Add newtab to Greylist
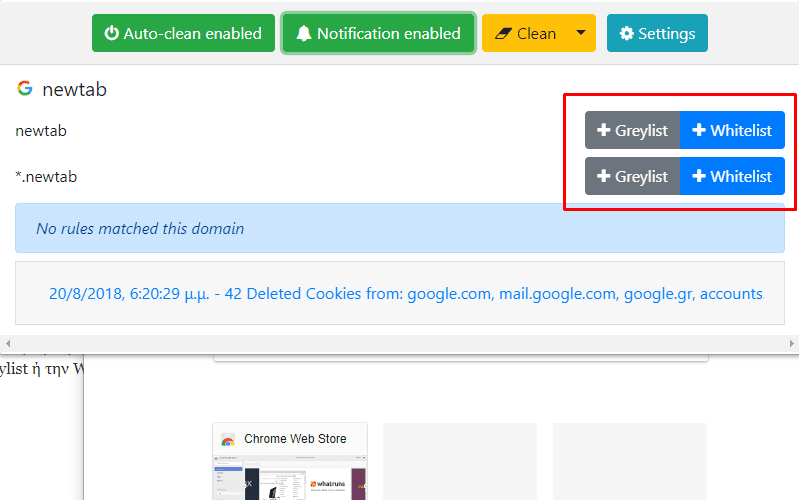Image resolution: width=799 pixels, height=500 pixels. [x=632, y=130]
